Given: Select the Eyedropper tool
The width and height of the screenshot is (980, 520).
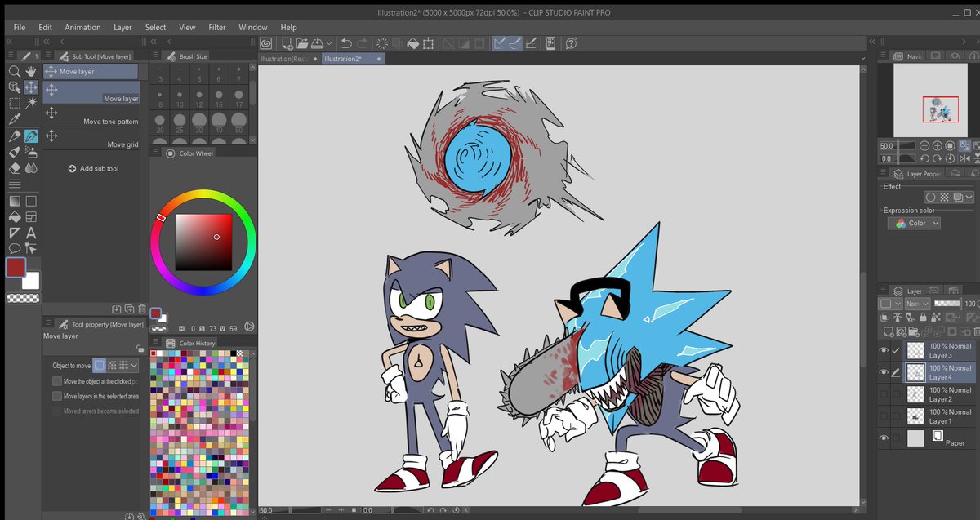Looking at the screenshot, I should coord(14,120).
